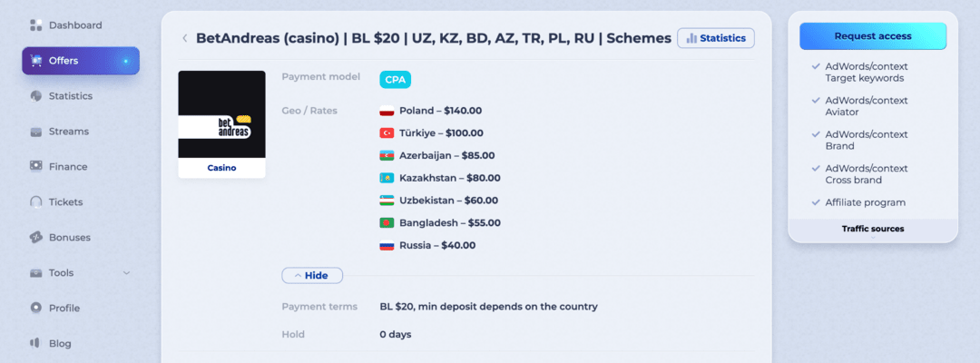The image size is (980, 363).
Task: Click the CPA payment model badge
Action: [395, 79]
